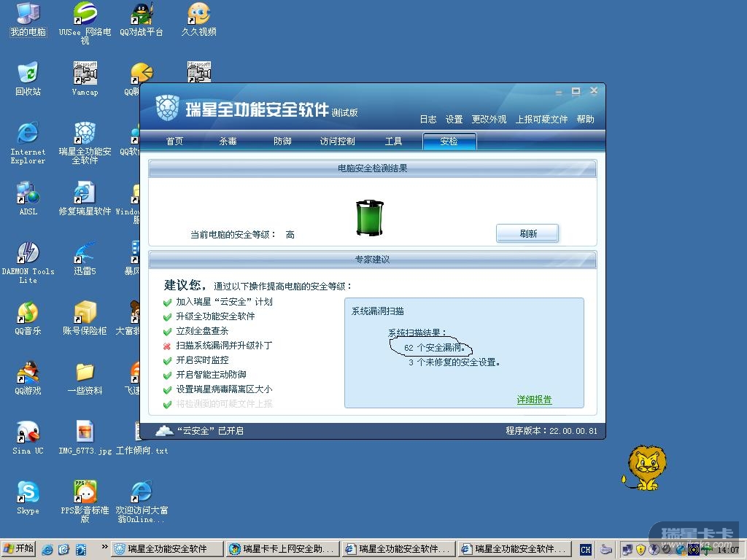
Task: Open the 设置 menu
Action: (x=454, y=120)
